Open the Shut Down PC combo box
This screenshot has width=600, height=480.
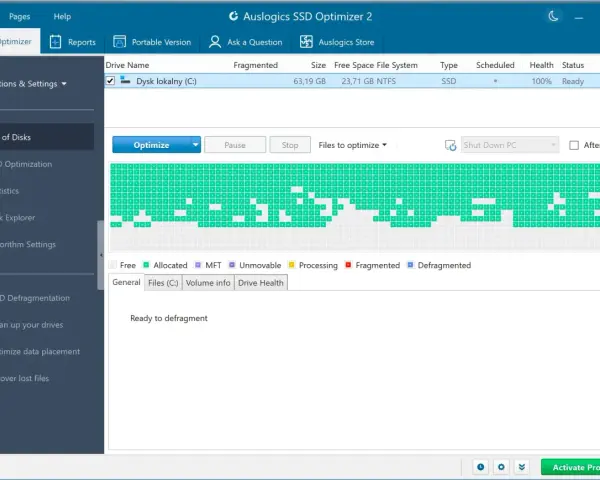(510, 145)
